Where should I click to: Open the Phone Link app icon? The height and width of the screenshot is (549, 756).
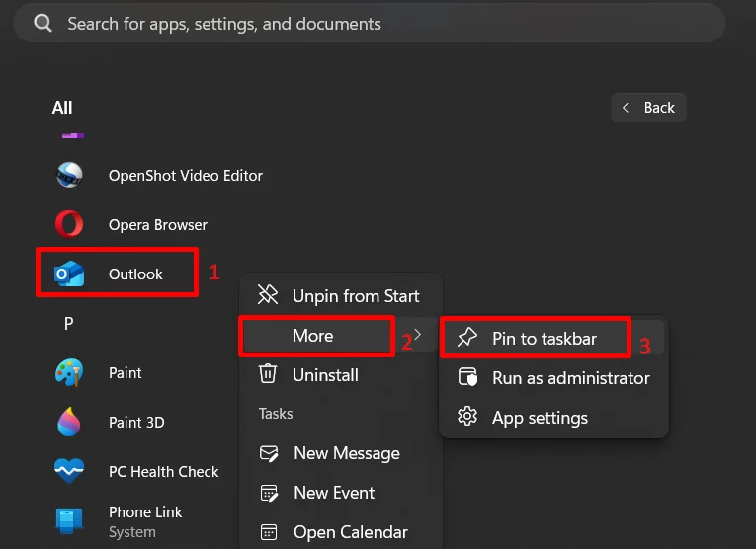point(69,520)
